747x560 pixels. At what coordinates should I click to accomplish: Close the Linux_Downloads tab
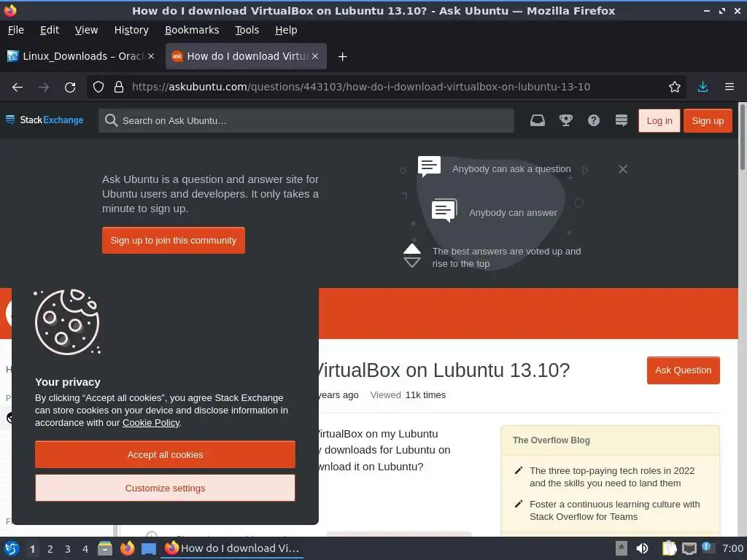click(151, 56)
